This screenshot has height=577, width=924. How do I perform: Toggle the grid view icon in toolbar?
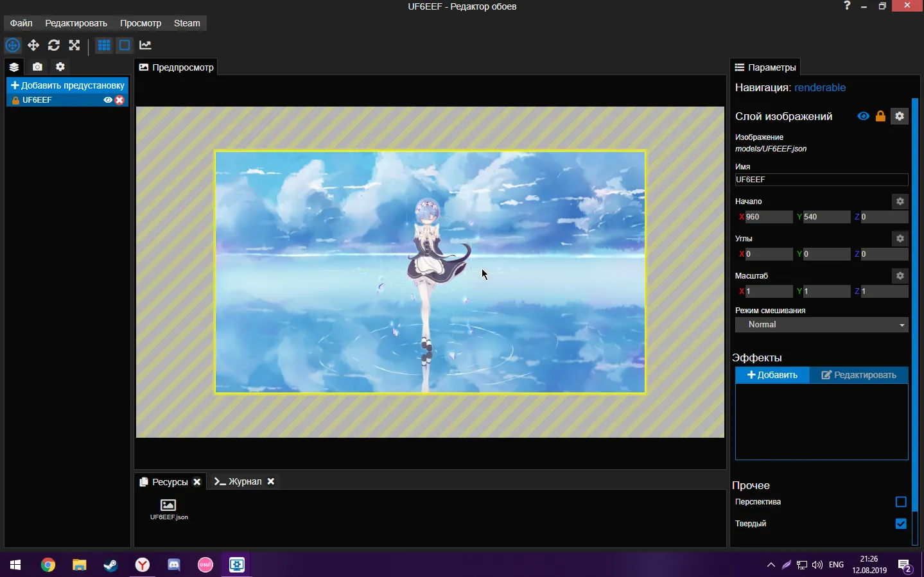coord(104,45)
